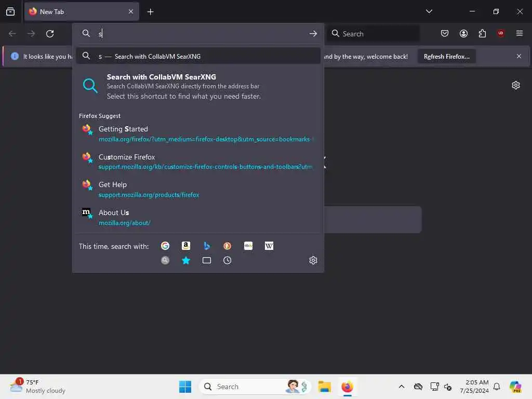Search this time with Bing
The width and height of the screenshot is (532, 399).
click(x=207, y=246)
